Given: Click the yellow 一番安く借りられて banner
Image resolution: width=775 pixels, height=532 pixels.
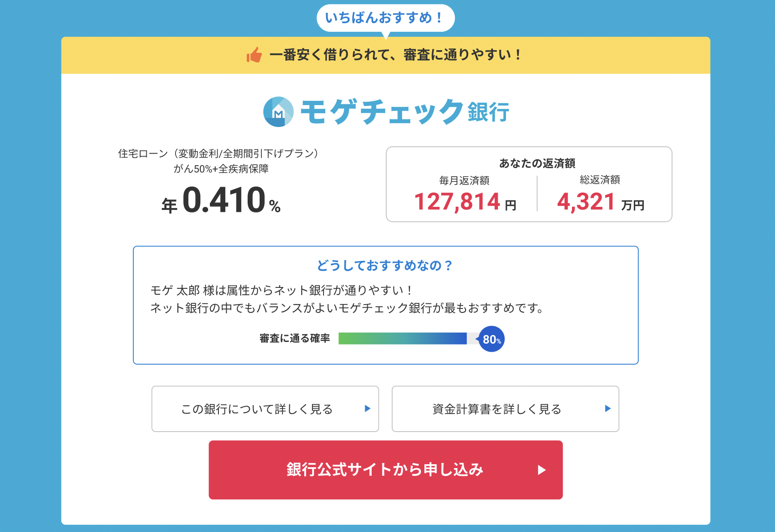Looking at the screenshot, I should [x=386, y=54].
